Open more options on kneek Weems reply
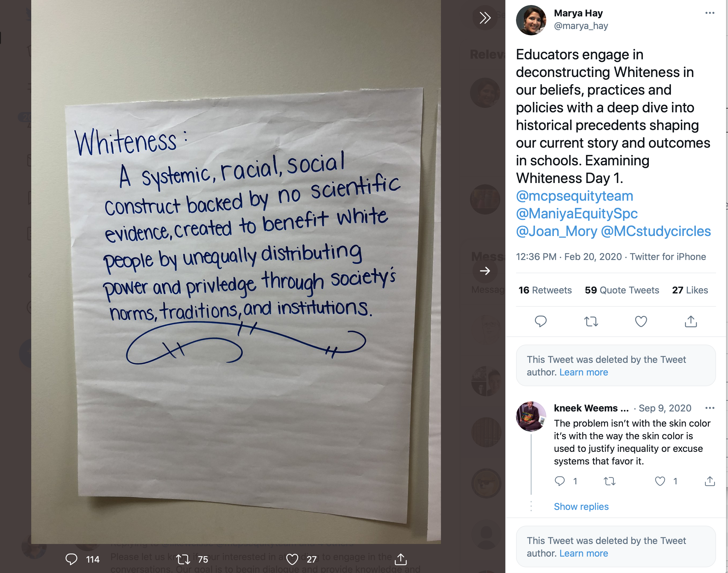 pos(710,408)
